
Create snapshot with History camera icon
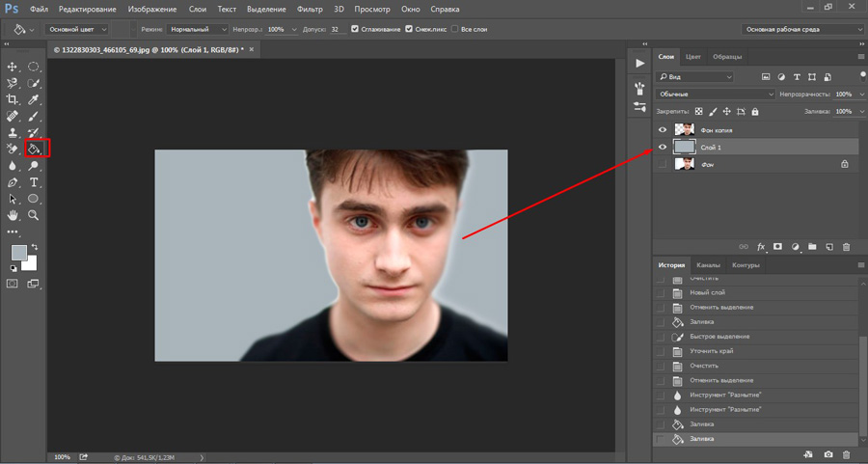coord(827,453)
